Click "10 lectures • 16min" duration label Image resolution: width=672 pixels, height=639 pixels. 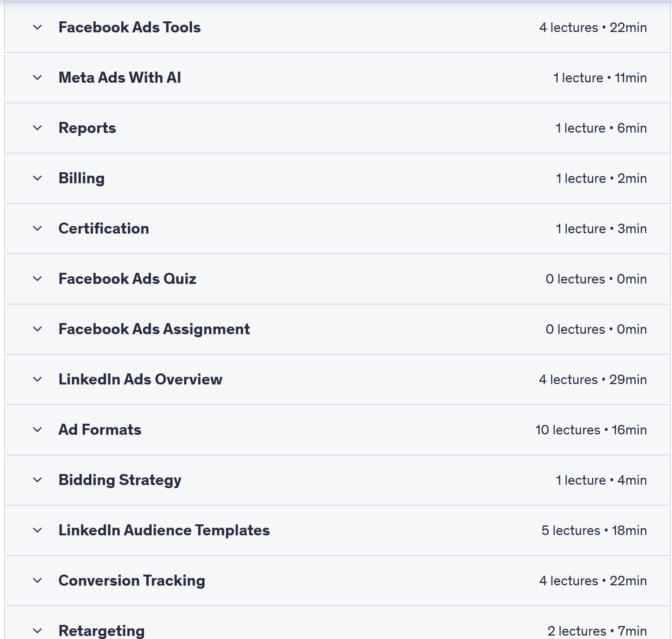click(x=591, y=430)
